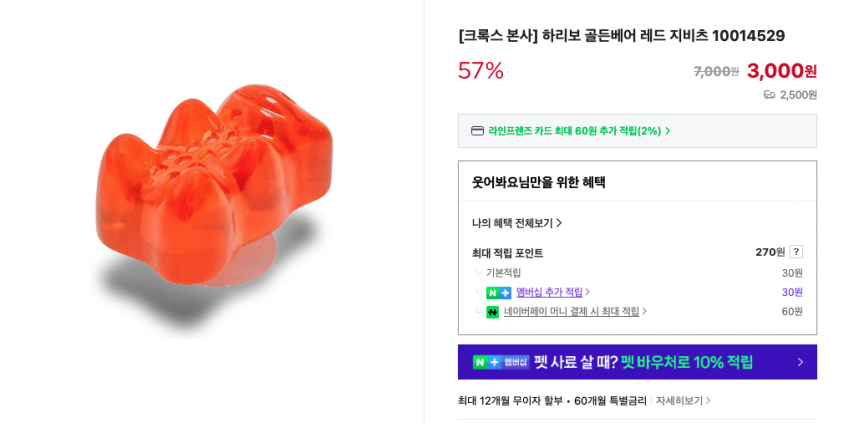849x423 pixels.
Task: Click the 웃어봐요님만을 위한 혜택 heading
Action: [x=538, y=182]
